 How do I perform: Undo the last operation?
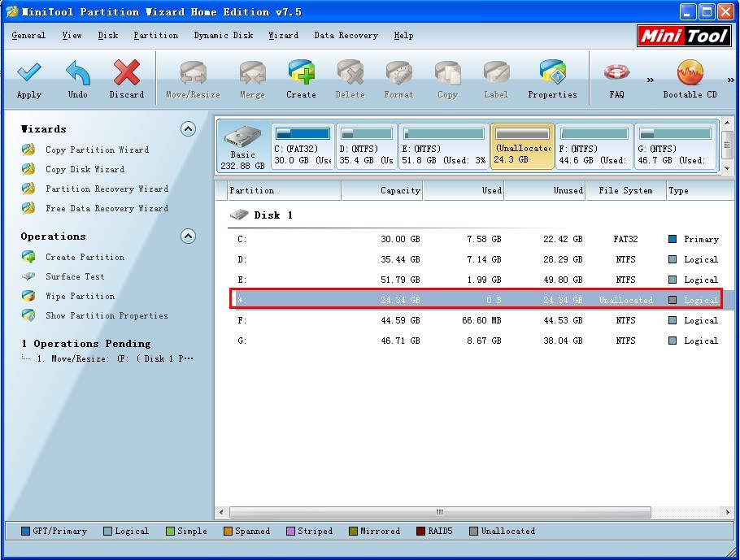[78, 80]
